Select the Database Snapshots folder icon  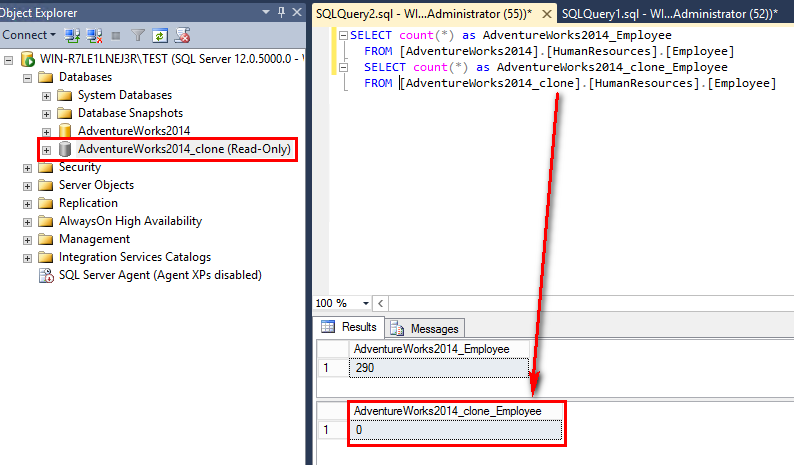point(64,113)
